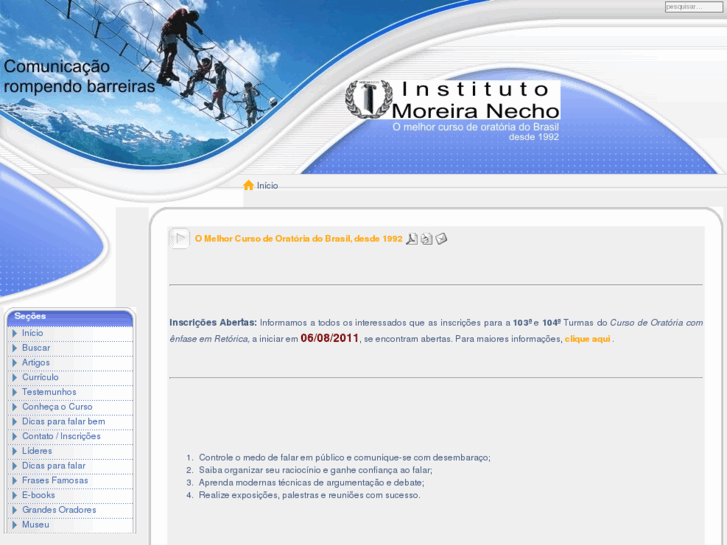Click the arrow icon beside E-books
Image resolution: width=727 pixels, height=545 pixels.
[14, 495]
